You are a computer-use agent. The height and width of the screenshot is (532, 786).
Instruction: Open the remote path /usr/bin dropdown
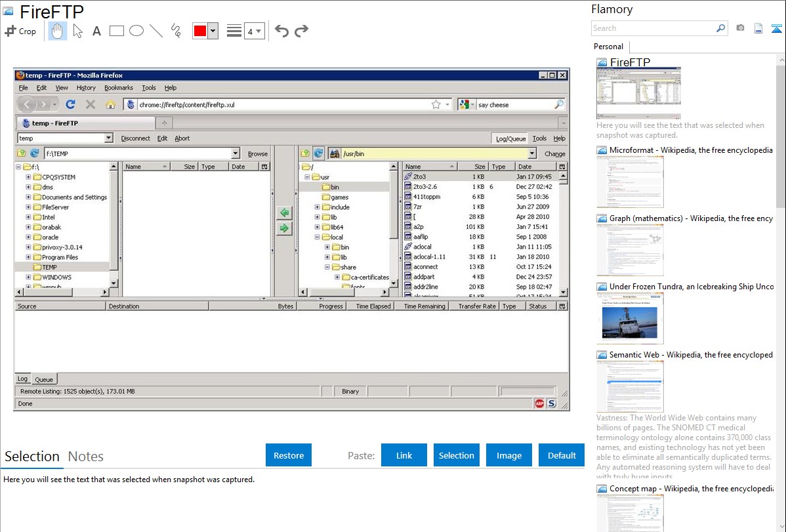532,153
